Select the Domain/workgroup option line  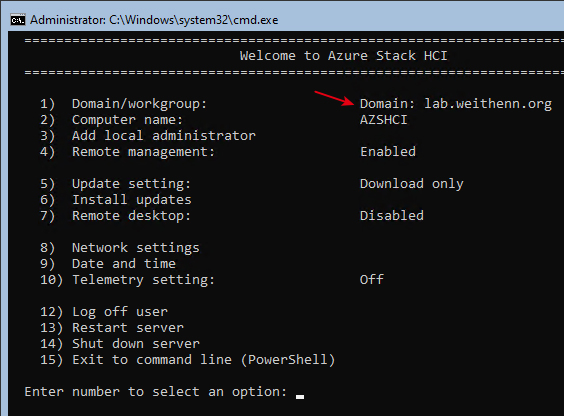[x=123, y=104]
